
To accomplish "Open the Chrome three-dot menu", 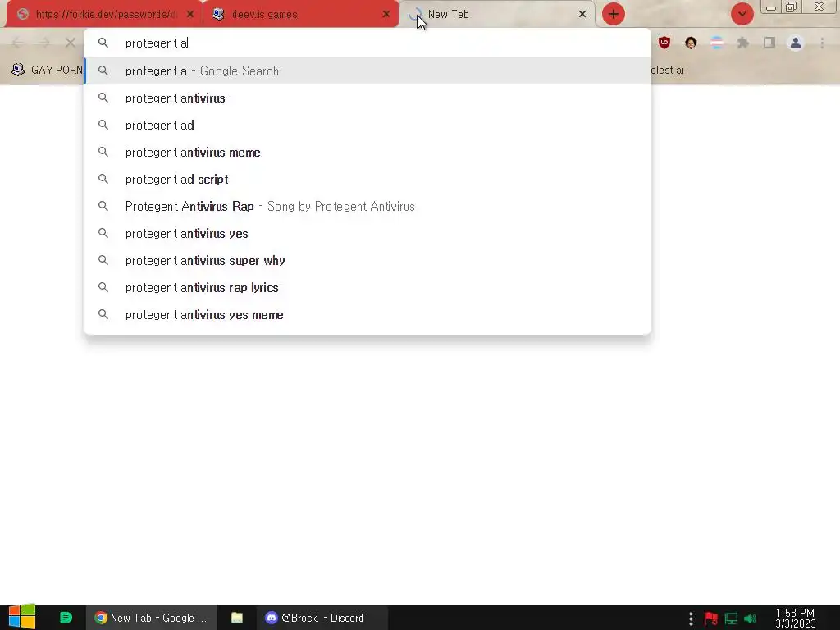I will click(x=822, y=43).
